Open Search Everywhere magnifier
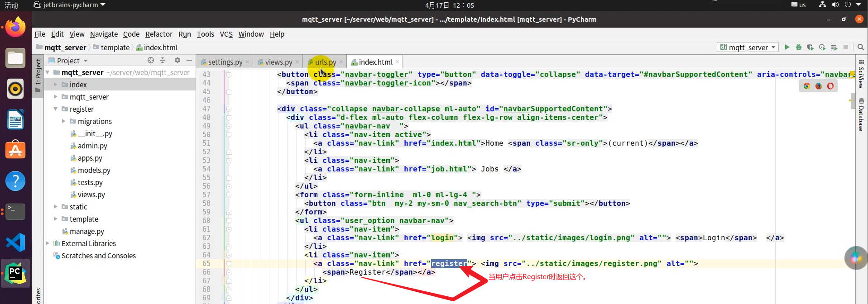Image resolution: width=868 pixels, height=304 pixels. pos(861,47)
